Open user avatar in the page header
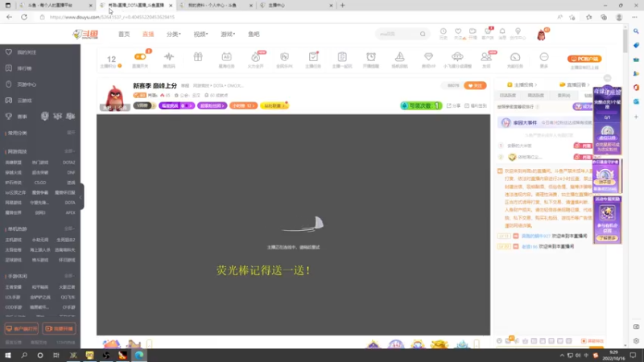 point(541,35)
